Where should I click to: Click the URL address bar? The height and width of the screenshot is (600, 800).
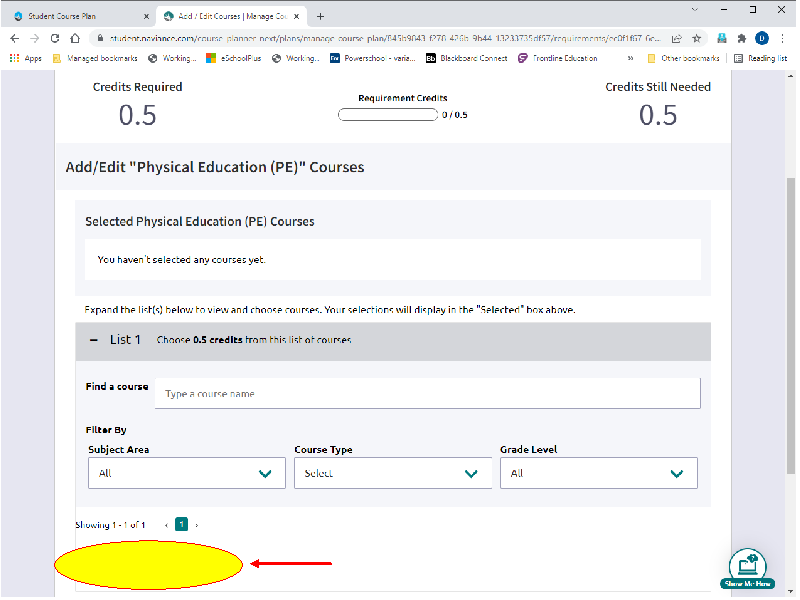(385, 38)
